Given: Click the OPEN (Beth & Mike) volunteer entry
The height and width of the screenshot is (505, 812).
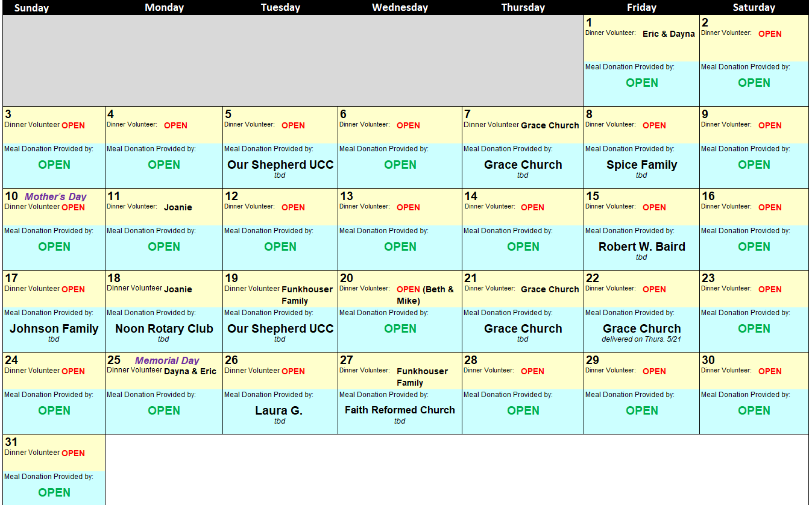Looking at the screenshot, I should click(425, 295).
